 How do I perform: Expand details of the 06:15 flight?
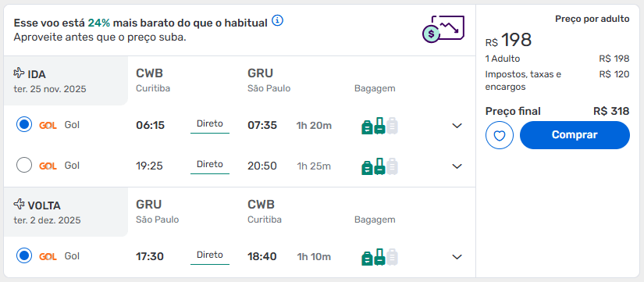pyautogui.click(x=457, y=126)
